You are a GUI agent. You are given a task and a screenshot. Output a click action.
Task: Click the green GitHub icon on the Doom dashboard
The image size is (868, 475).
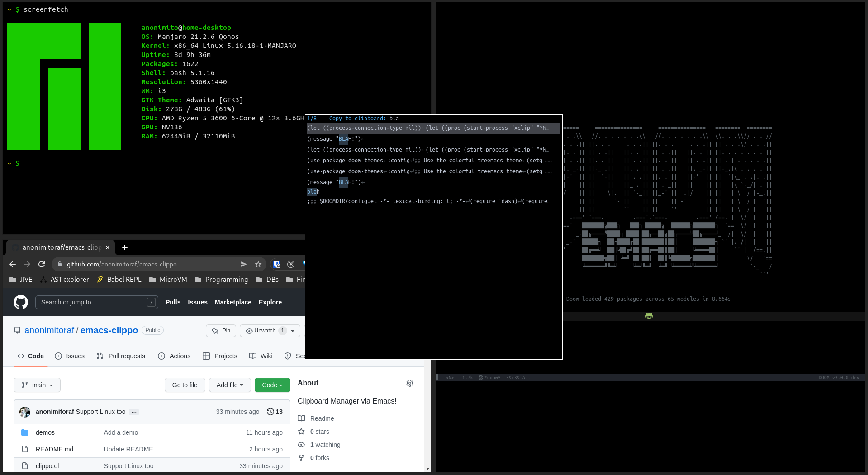click(649, 316)
